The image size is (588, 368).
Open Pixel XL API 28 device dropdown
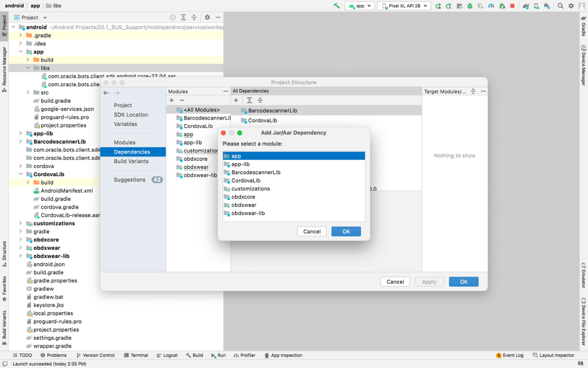405,6
